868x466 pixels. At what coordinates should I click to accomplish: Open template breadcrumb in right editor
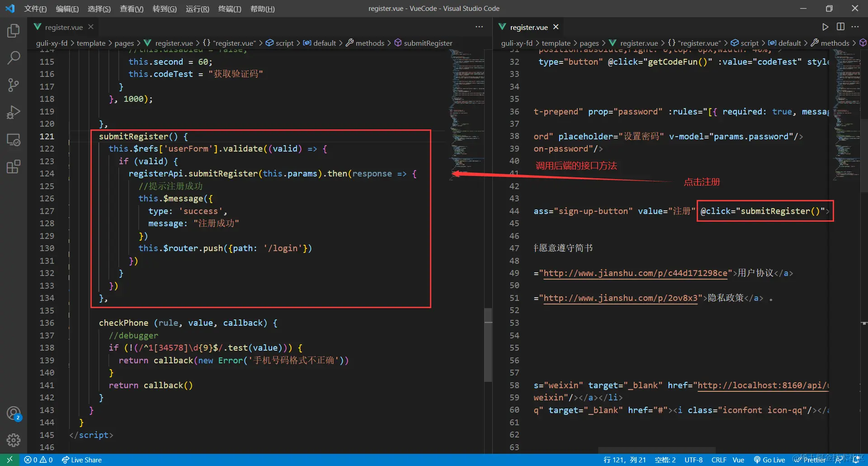tap(556, 43)
